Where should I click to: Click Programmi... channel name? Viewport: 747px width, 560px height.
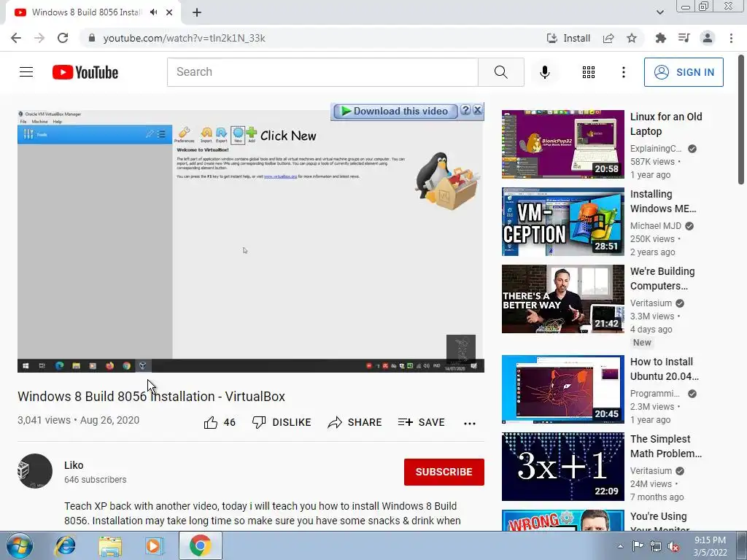[x=654, y=393]
